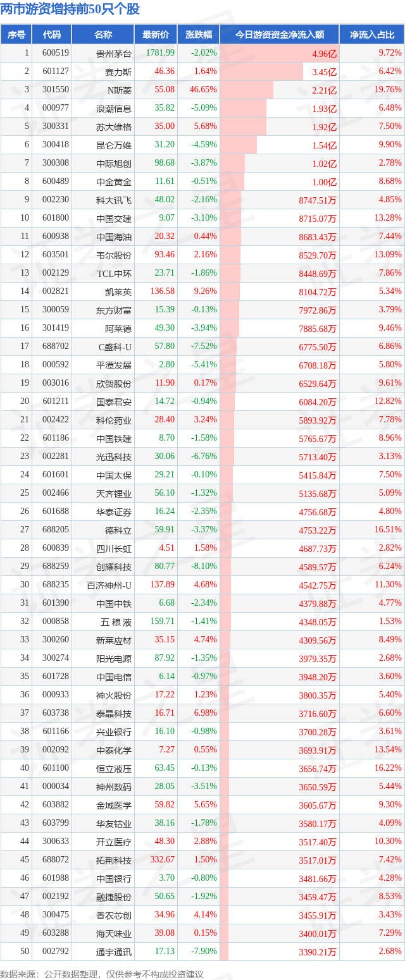The image size is (405, 980).
Task: Click the 3800.35万 inflow for 神火股份
Action: (318, 695)
